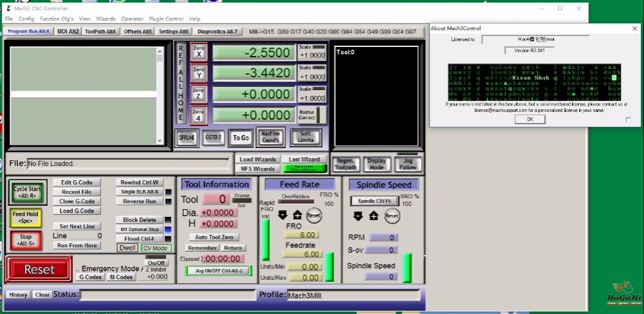Toggle Block Delete indicator
This screenshot has width=644, height=314.
tap(168, 220)
